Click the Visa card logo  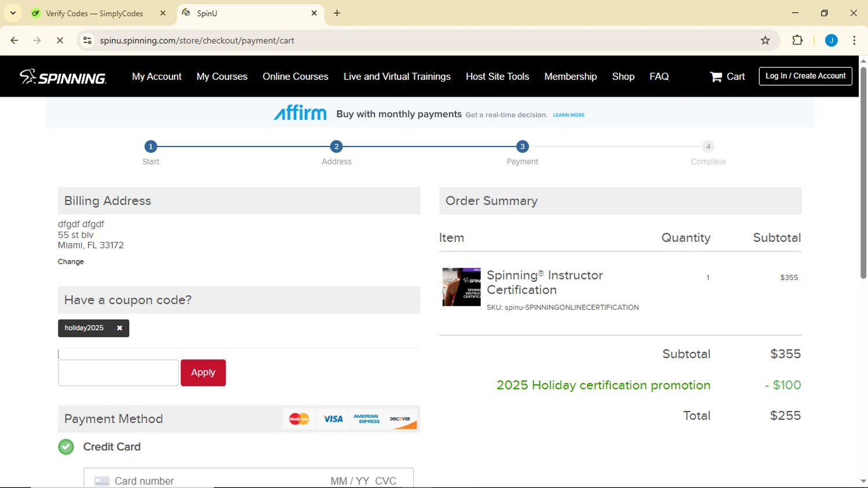(333, 419)
